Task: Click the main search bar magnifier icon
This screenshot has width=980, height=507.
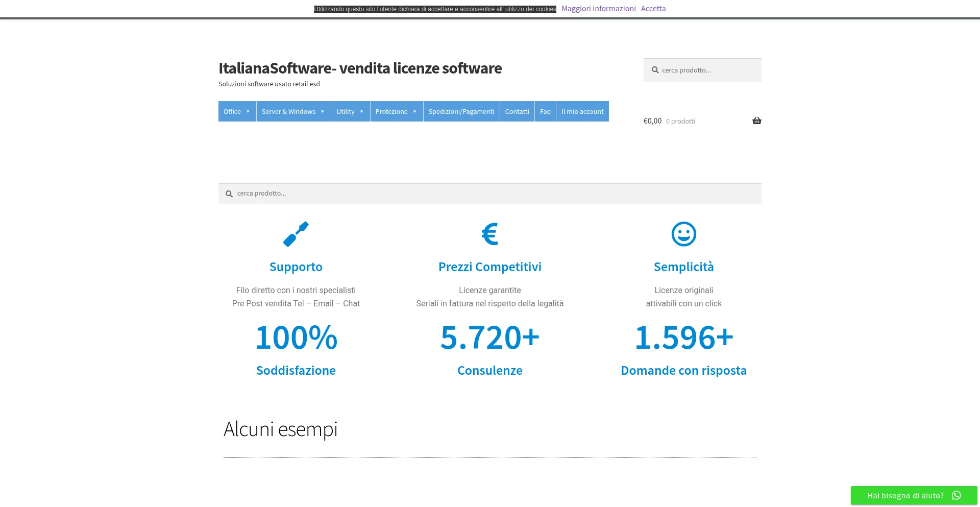Action: pos(229,194)
